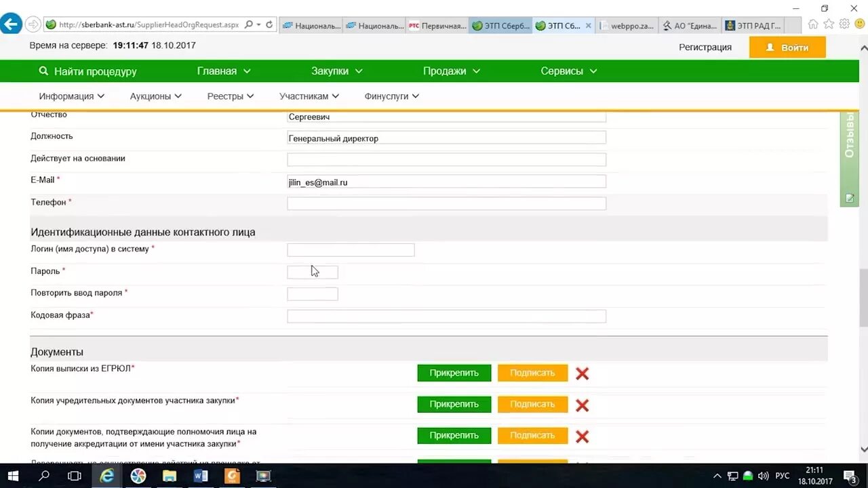The height and width of the screenshot is (488, 868).
Task: Click the Регистрация link
Action: tap(705, 47)
